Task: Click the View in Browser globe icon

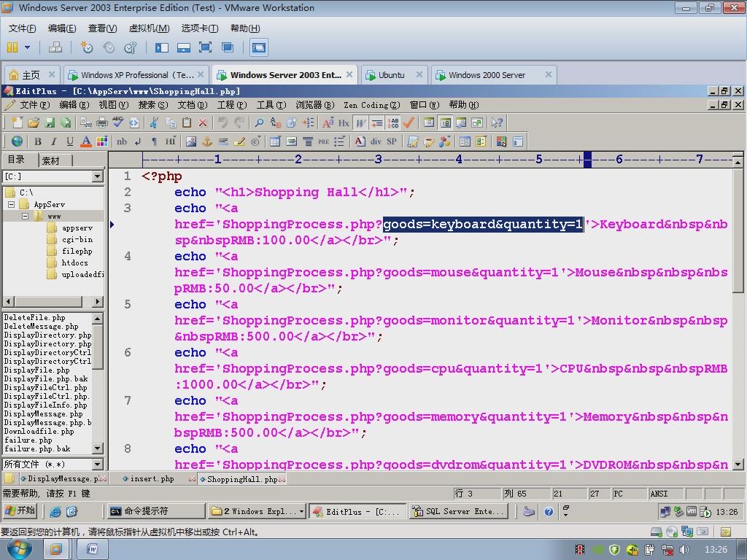Action: click(18, 141)
